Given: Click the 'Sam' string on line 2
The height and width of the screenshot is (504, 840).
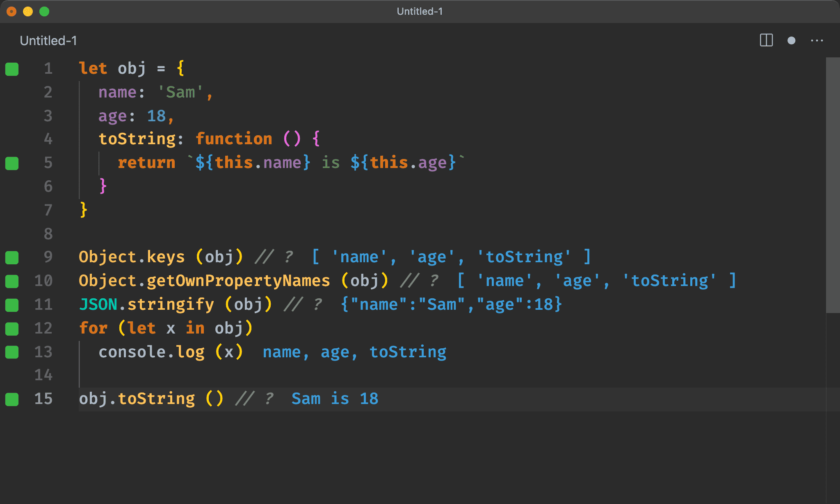Looking at the screenshot, I should [180, 93].
